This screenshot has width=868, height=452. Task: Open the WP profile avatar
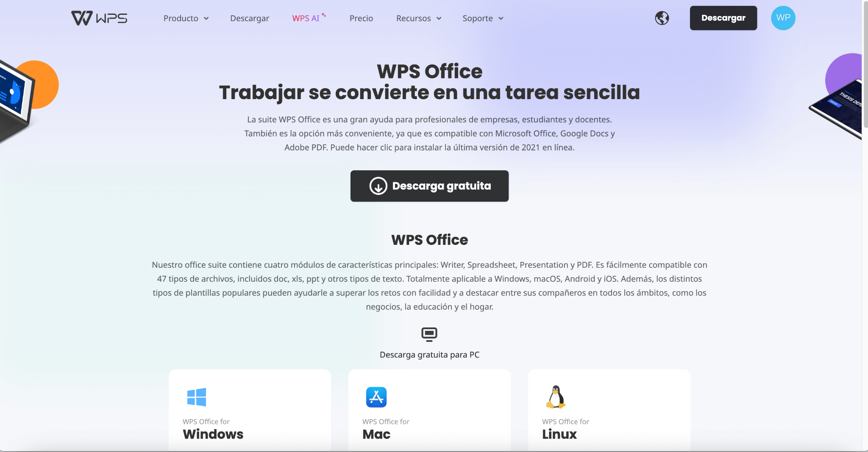click(783, 18)
